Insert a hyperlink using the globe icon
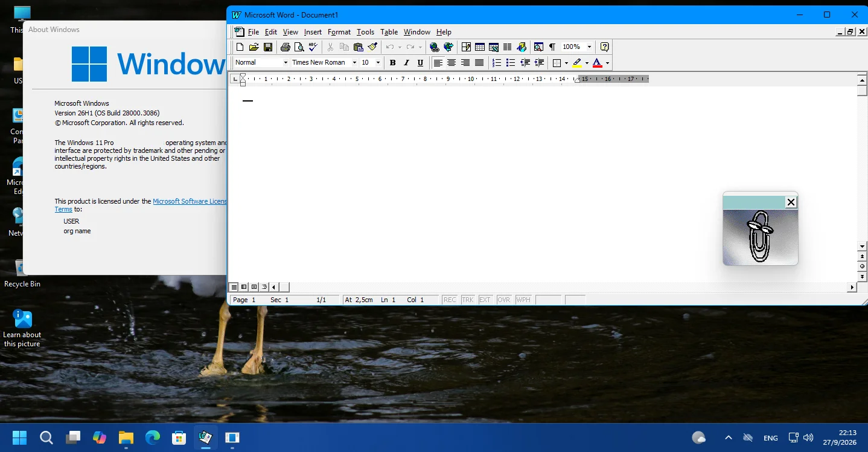 tap(434, 47)
